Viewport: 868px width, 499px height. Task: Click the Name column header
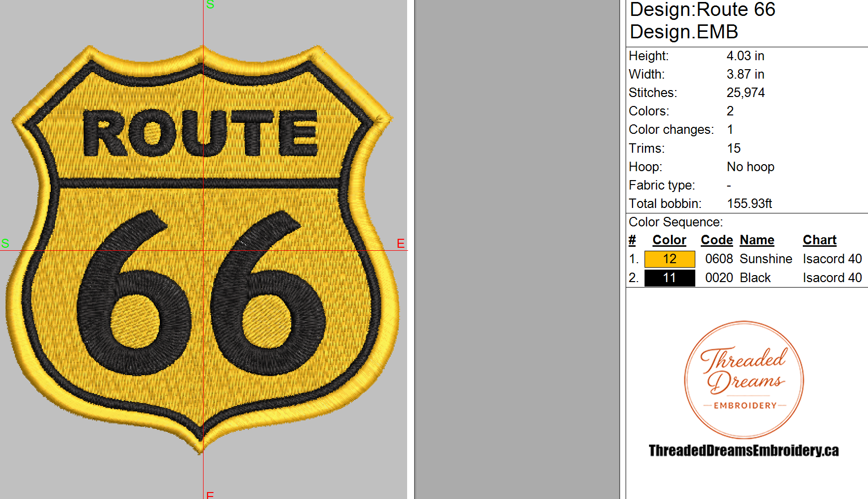coord(757,240)
